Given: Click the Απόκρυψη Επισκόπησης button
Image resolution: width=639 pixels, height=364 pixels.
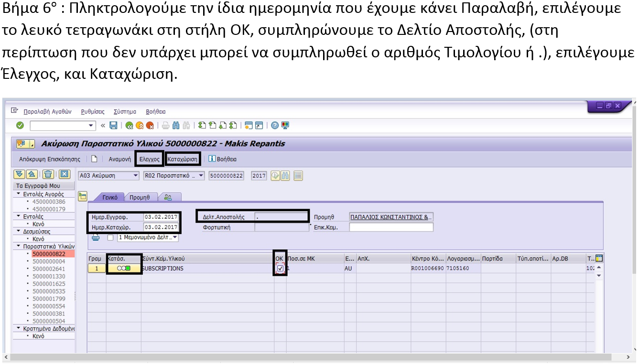Looking at the screenshot, I should point(49,159).
